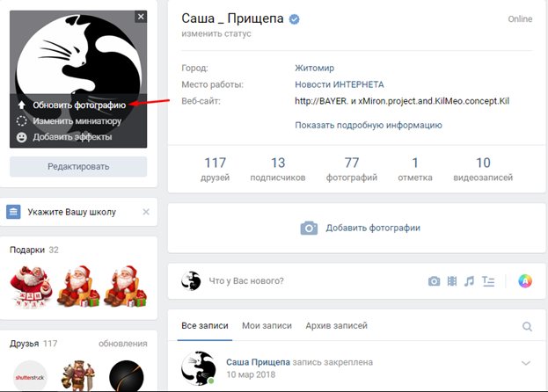
Task: Open article editor text icon
Action: [488, 281]
